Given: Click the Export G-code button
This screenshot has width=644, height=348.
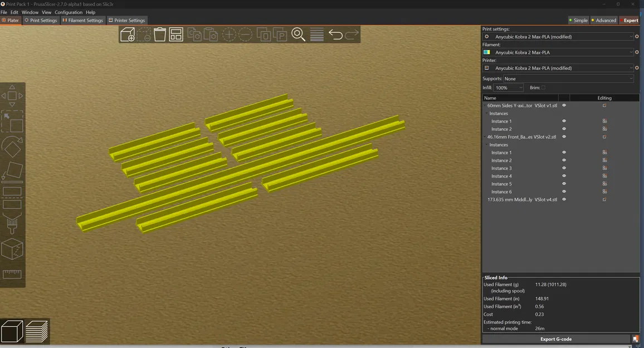Looking at the screenshot, I should (x=555, y=339).
